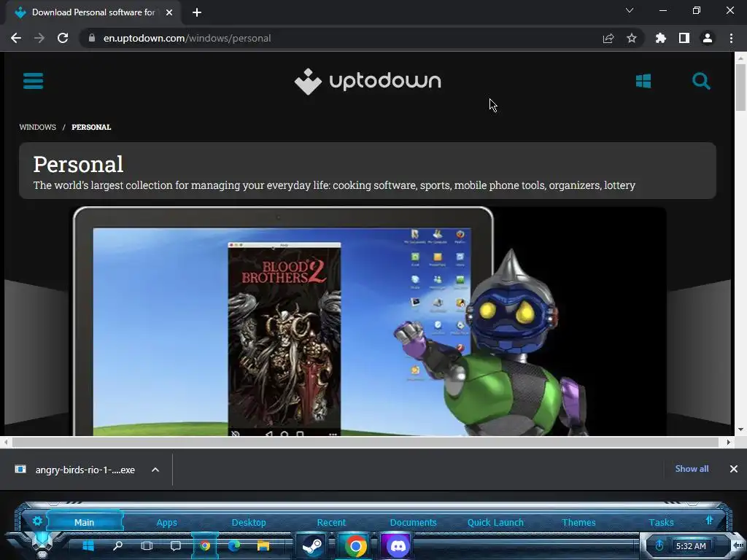Bookmark this page with star
Viewport: 747px width, 560px height.
[x=631, y=38]
